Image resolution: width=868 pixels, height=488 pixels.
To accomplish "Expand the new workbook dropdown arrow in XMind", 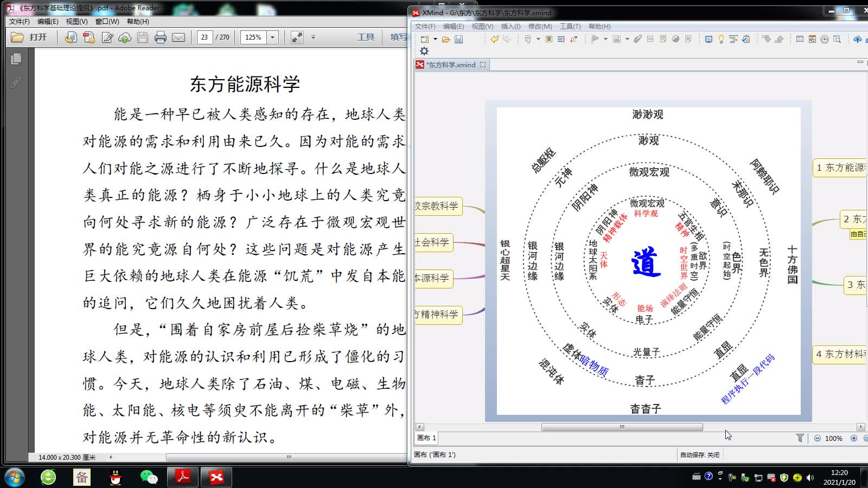I will point(435,39).
